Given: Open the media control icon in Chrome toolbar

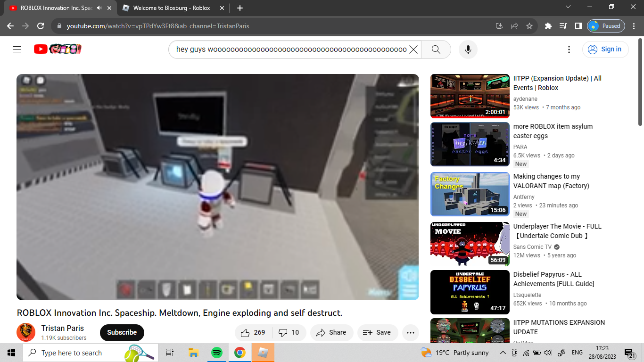Looking at the screenshot, I should (563, 26).
